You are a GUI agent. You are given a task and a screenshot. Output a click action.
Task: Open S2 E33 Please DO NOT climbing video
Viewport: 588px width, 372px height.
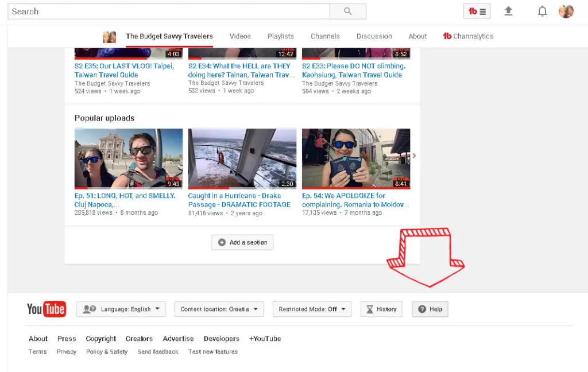354,70
